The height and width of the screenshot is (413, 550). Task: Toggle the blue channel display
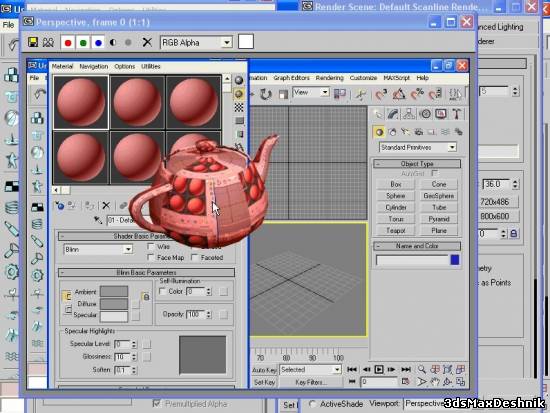[x=98, y=43]
